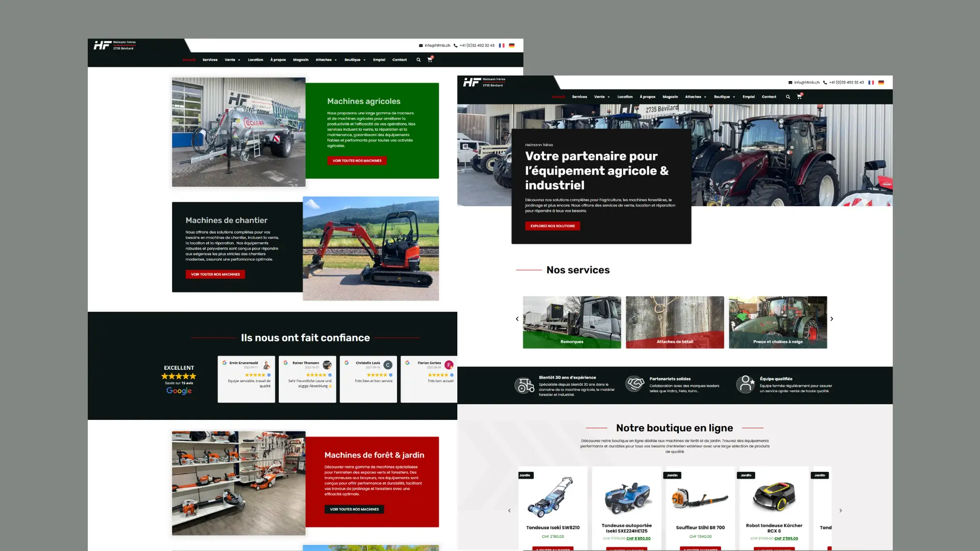This screenshot has height=551, width=980.
Task: Click the search magnifier in left page navbar
Action: pyautogui.click(x=419, y=60)
